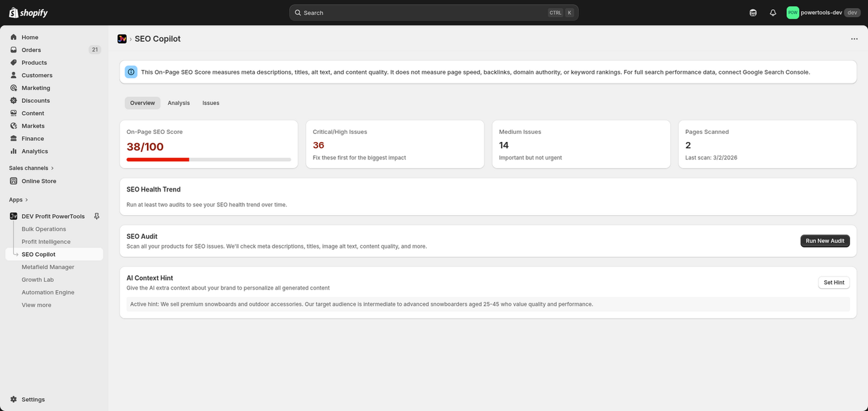Open Growth Lab in the sidebar
The width and height of the screenshot is (868, 411).
click(38, 280)
